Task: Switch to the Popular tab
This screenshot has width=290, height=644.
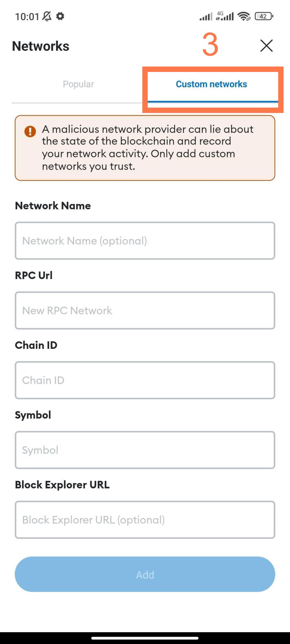Action: coord(78,84)
